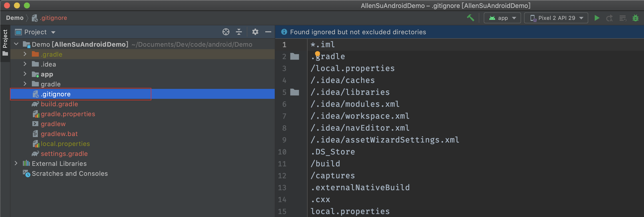Click '.DS_Store' line in editor
644x217 pixels.
click(x=333, y=152)
